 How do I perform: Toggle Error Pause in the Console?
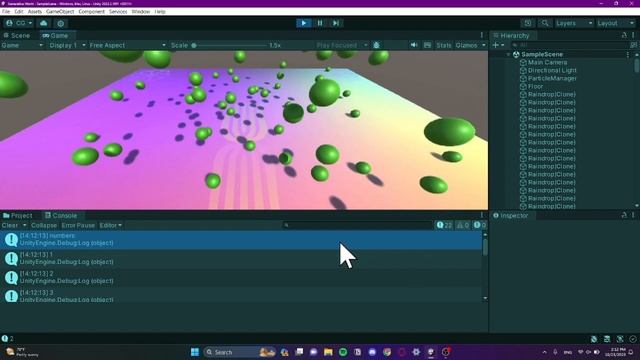click(x=78, y=225)
